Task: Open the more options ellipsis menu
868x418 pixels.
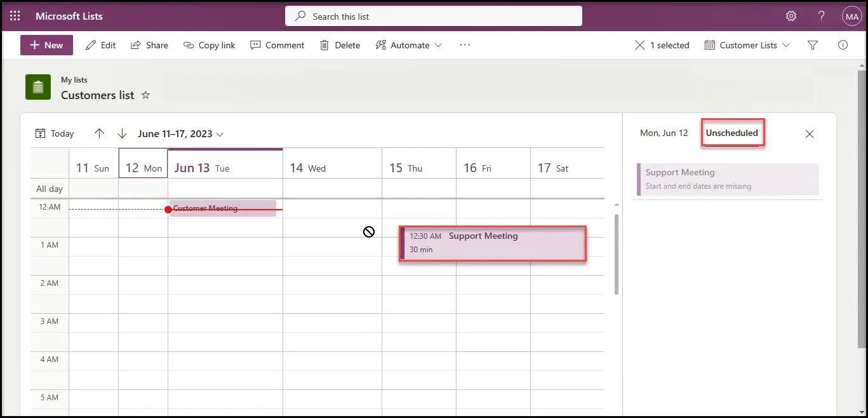Action: pos(465,45)
